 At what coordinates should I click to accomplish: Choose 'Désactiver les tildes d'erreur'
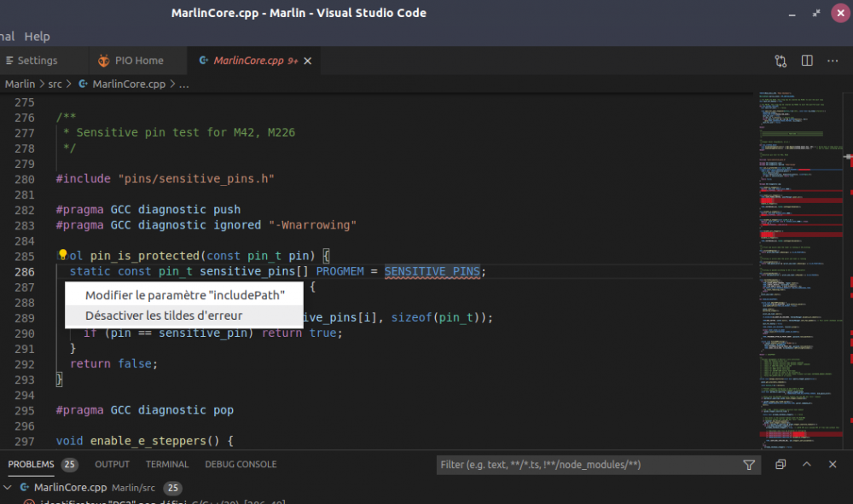[x=164, y=316]
